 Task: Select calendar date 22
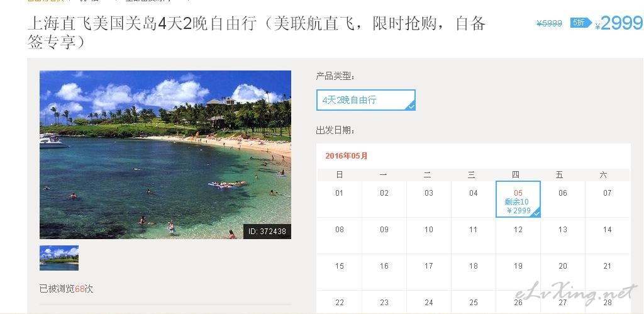[x=339, y=303]
